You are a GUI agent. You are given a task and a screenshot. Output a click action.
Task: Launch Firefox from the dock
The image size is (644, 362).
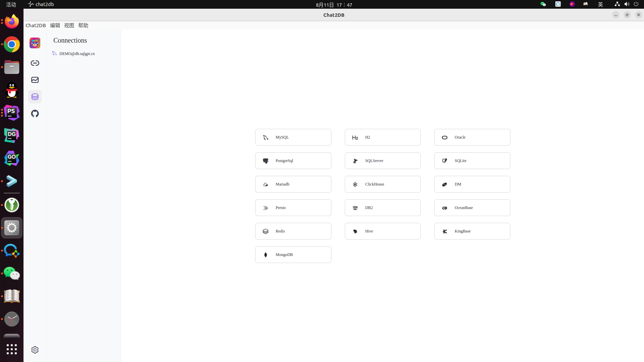[11, 21]
